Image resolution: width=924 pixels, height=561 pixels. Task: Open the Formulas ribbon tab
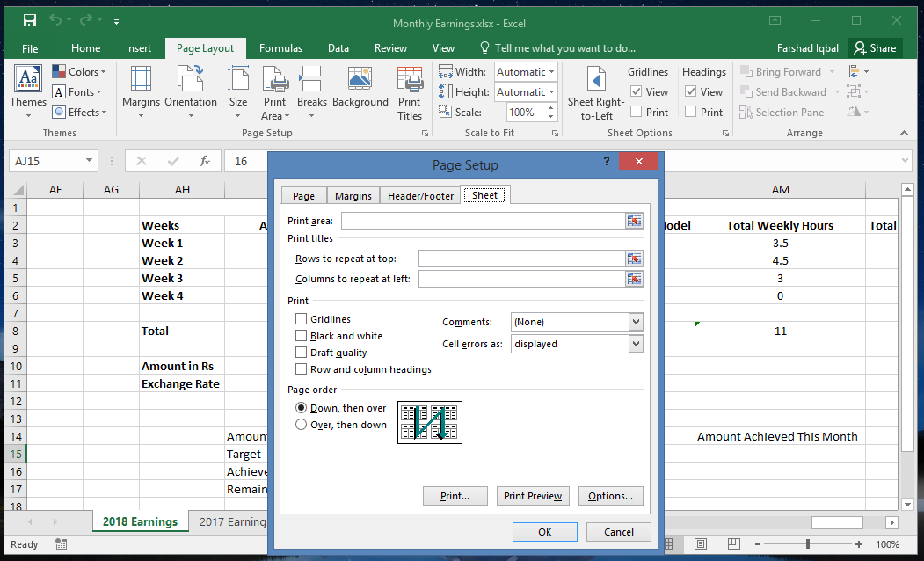click(x=280, y=48)
